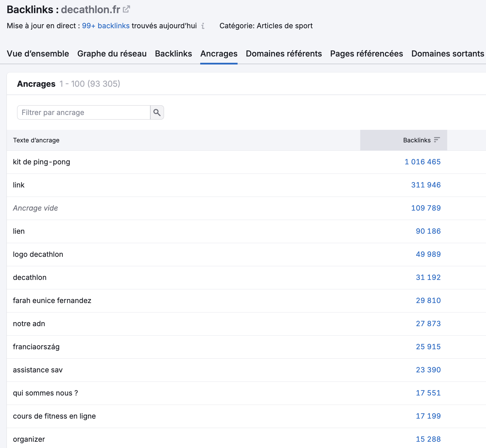
Task: Select the anchor text 'link'
Action: pos(19,185)
